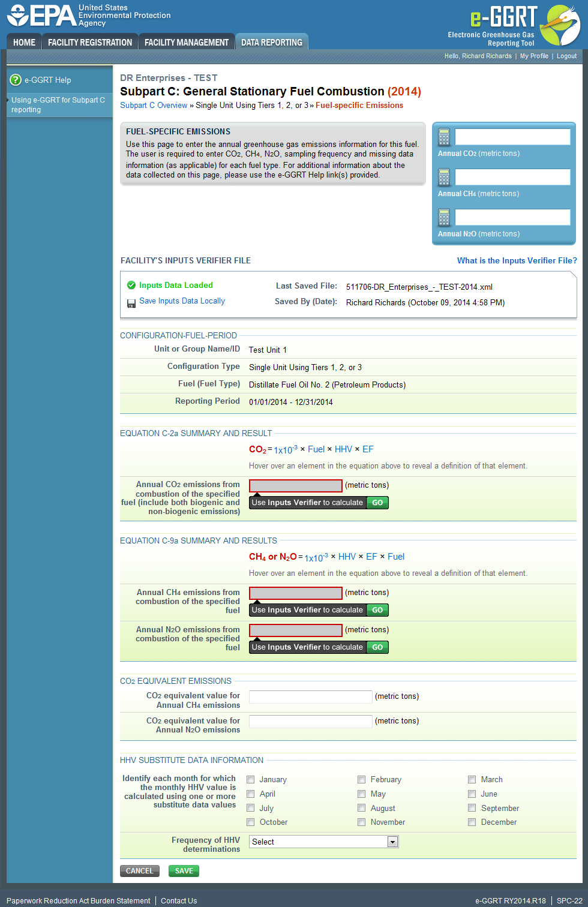This screenshot has width=588, height=907.
Task: Click the CANCEL button
Action: (140, 871)
